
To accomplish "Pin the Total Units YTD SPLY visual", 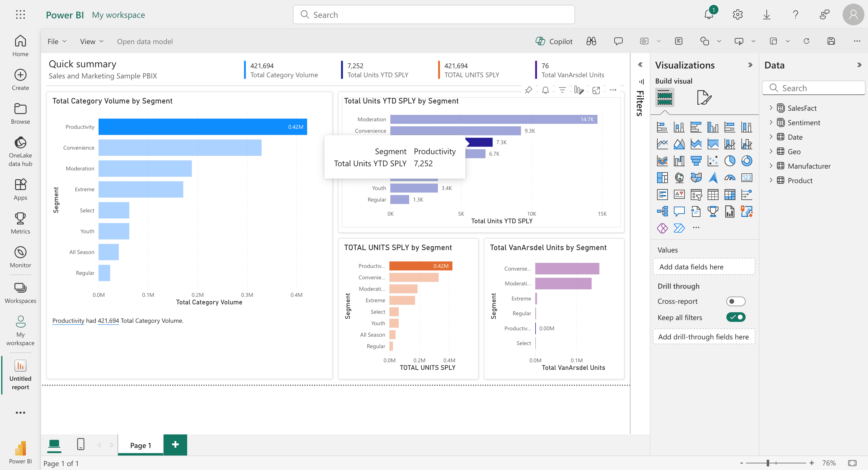I will 528,90.
